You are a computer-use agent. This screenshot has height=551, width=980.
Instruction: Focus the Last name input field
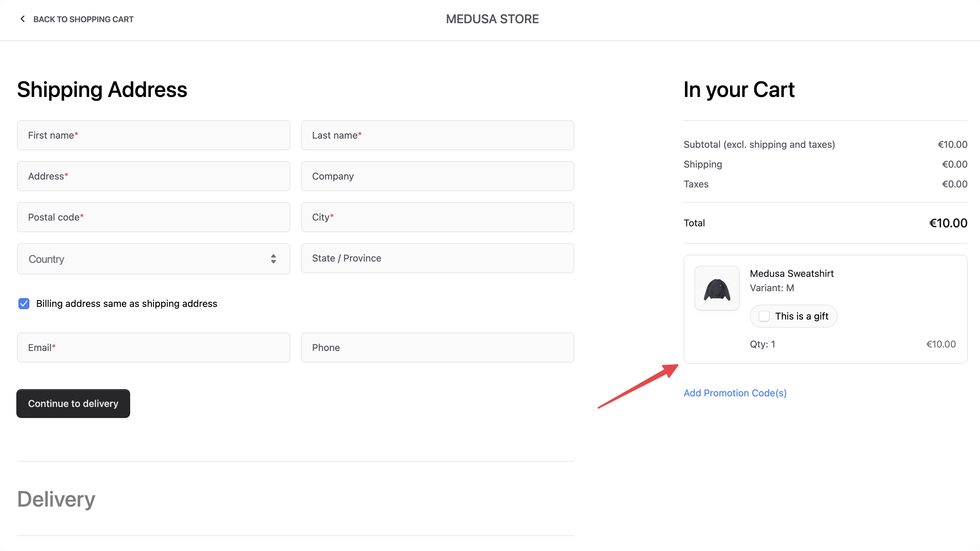point(437,135)
